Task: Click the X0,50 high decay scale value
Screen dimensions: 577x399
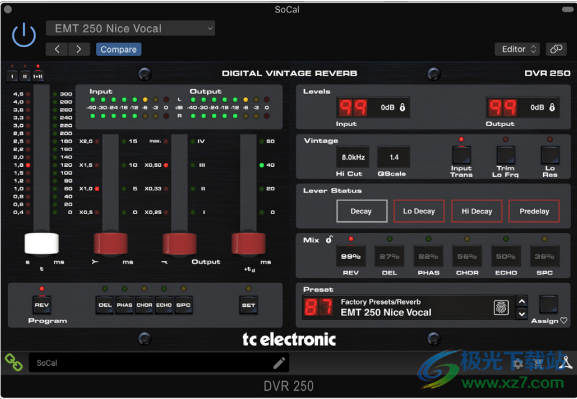Action: (x=153, y=165)
